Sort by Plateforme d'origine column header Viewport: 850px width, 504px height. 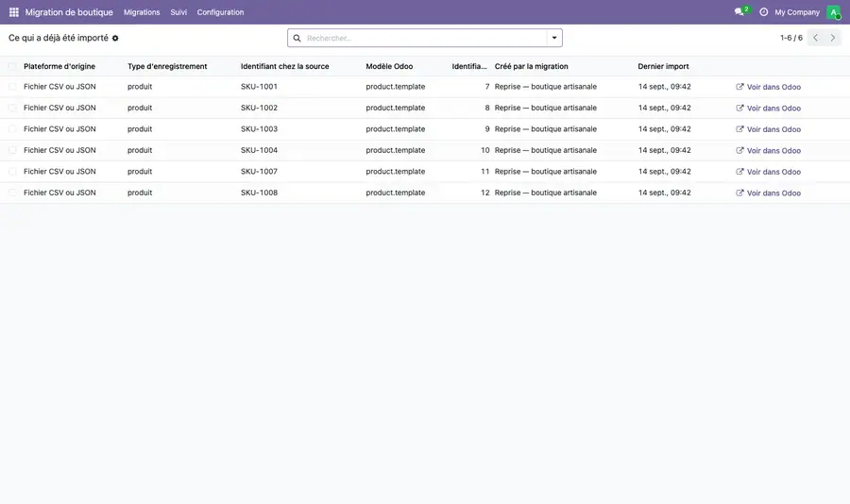(59, 66)
